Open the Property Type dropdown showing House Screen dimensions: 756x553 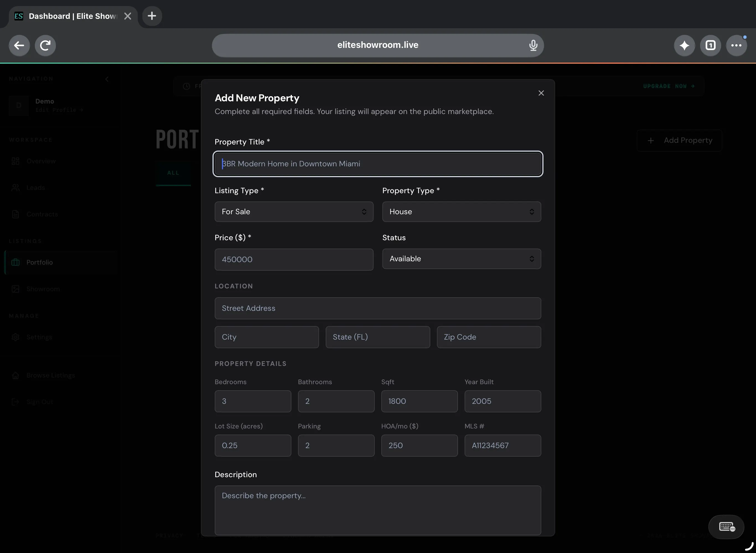click(x=462, y=211)
